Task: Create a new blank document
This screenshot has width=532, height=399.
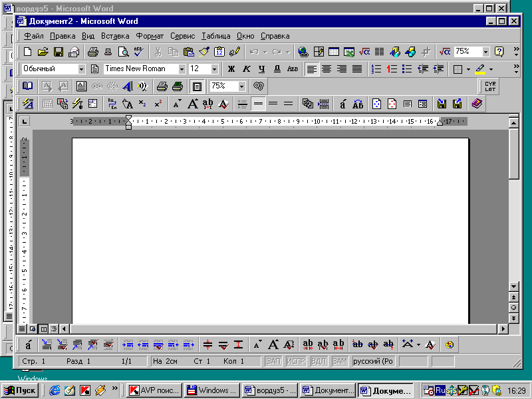Action: [x=27, y=52]
